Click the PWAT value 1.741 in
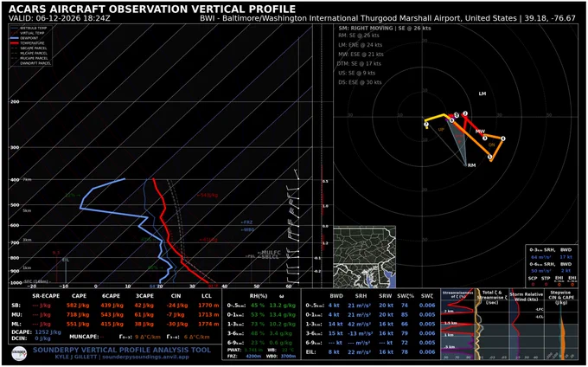 tap(254, 350)
